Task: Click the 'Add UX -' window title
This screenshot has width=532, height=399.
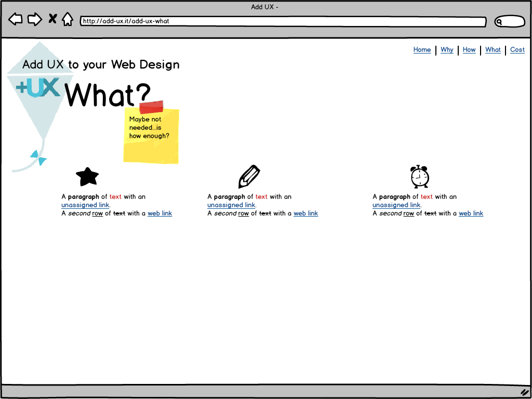Action: [x=264, y=7]
